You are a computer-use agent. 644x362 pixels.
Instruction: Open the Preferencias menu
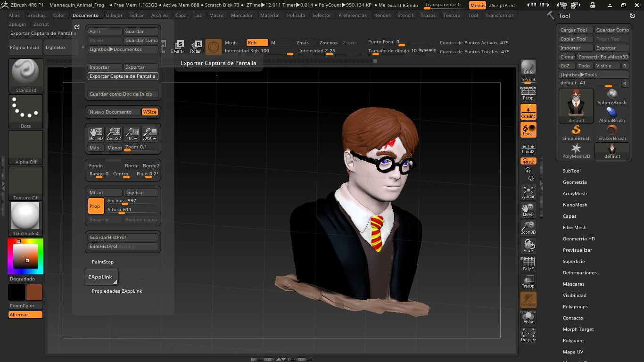pos(352,15)
